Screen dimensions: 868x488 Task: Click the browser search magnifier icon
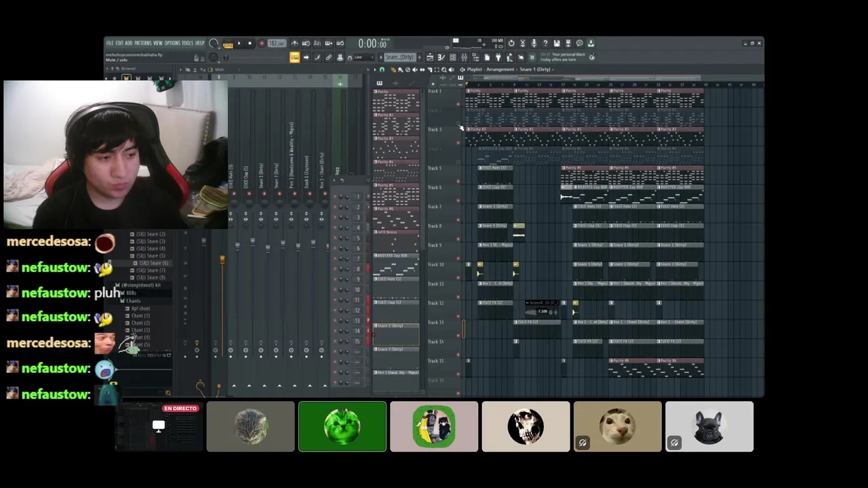[x=168, y=392]
